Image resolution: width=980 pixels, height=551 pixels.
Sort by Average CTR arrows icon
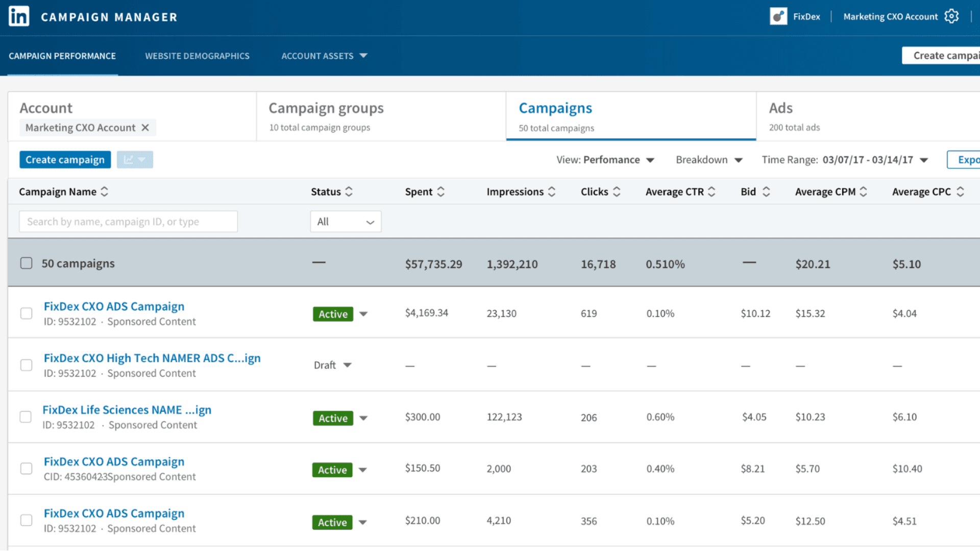(x=712, y=192)
